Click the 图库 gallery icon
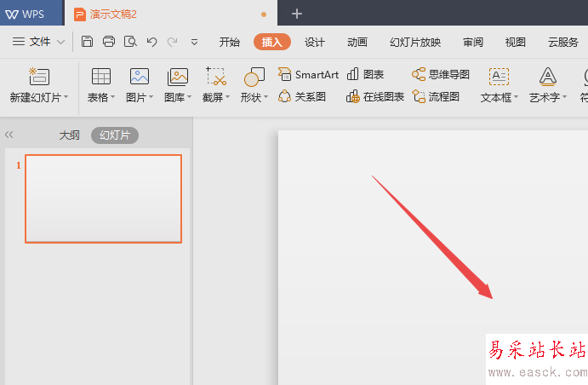Viewport: 588px width, 385px height. 178,77
